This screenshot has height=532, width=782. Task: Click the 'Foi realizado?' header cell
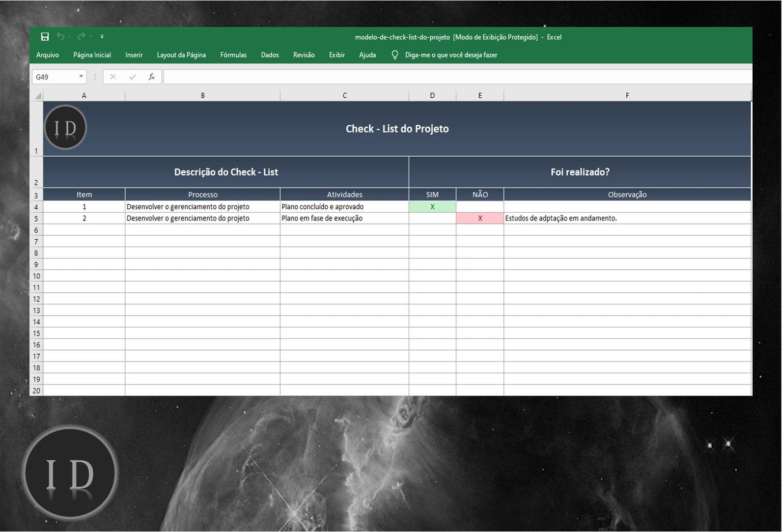580,172
